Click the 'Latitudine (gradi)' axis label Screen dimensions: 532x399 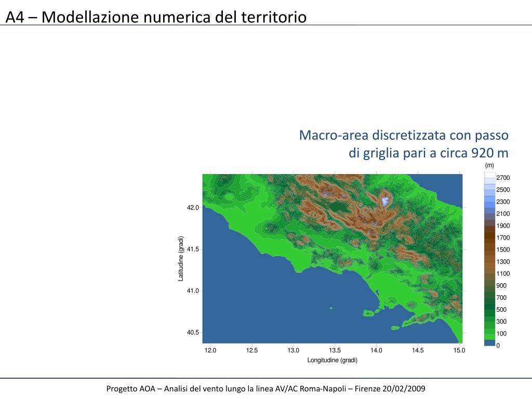(181, 259)
